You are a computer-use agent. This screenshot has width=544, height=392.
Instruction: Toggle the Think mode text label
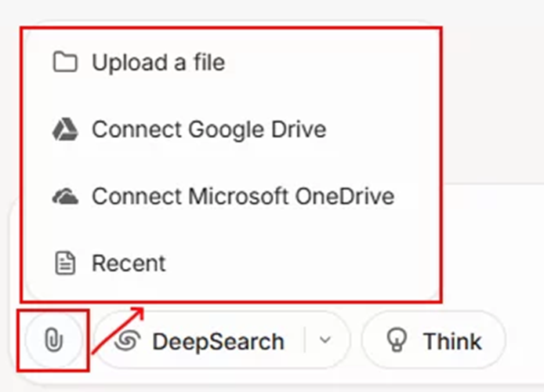[x=452, y=341]
